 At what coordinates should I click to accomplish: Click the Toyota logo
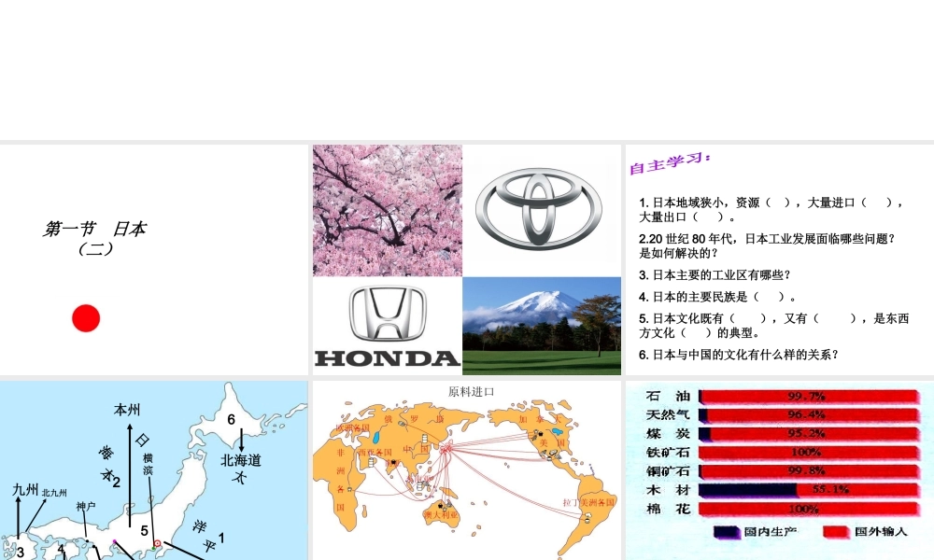(539, 208)
